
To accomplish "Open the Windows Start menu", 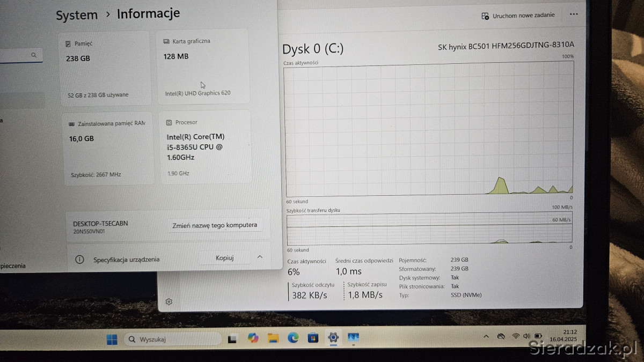I will tap(112, 339).
